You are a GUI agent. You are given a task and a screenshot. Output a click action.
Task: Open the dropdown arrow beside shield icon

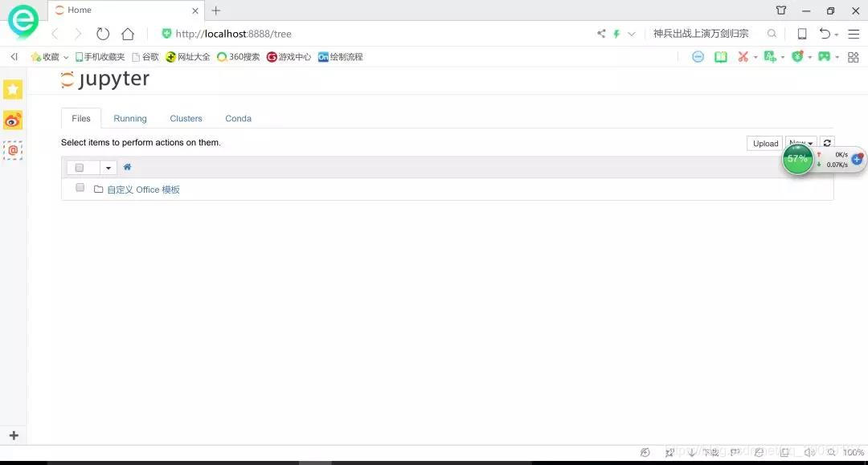pyautogui.click(x=809, y=57)
